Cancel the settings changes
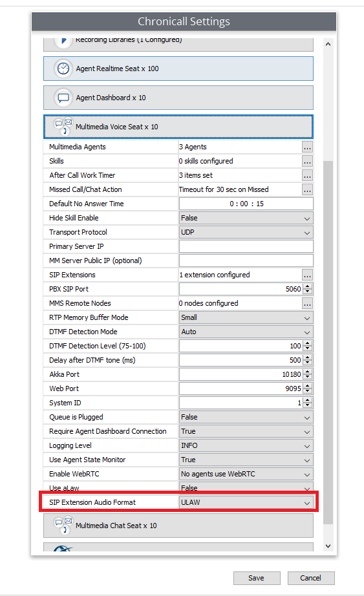 pos(311,578)
